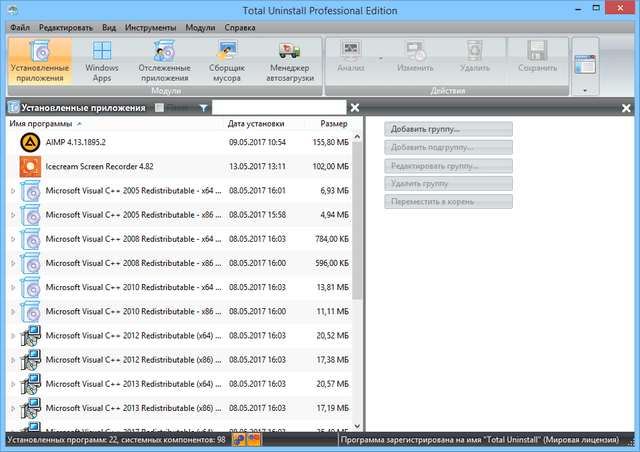Click the Установленные приложения panel title icon
640x452 pixels.
coord(14,107)
